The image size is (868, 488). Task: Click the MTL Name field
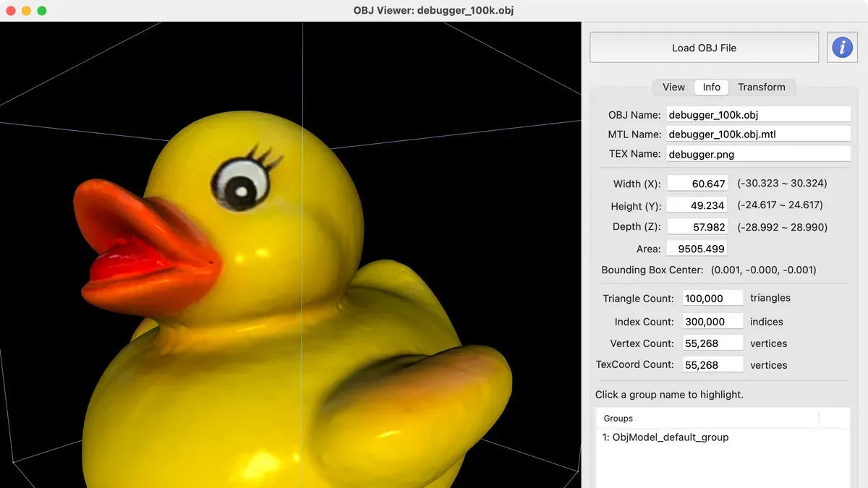pos(758,134)
